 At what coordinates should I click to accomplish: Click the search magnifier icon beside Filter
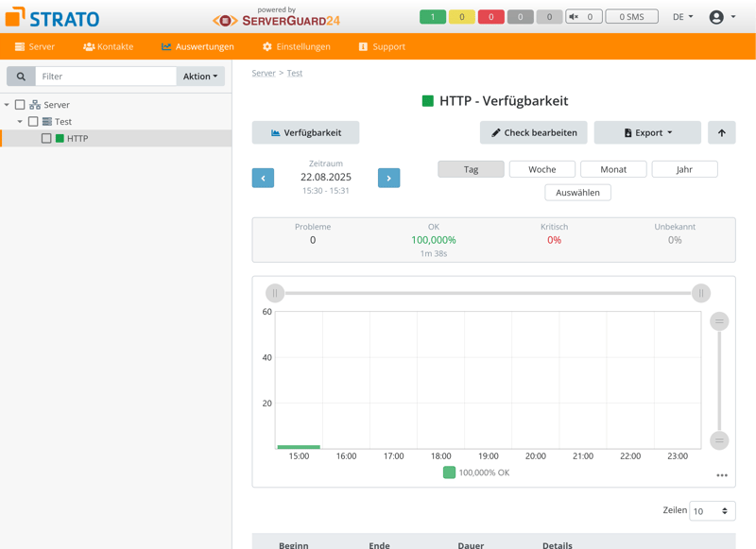pos(21,77)
